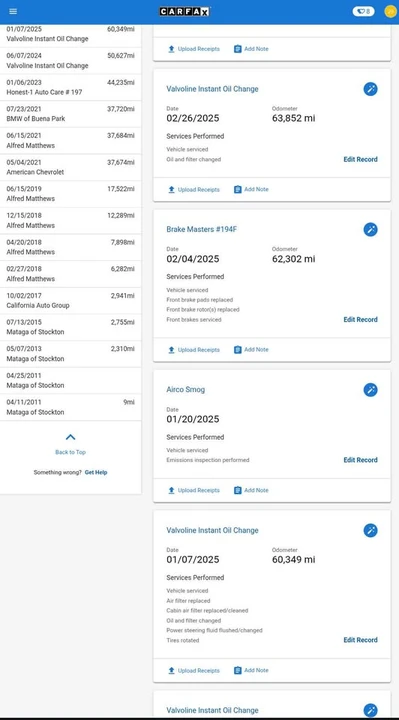The width and height of the screenshot is (399, 720).
Task: Select the 04/20/2018 Alfred Matthews entry
Action: point(70,247)
